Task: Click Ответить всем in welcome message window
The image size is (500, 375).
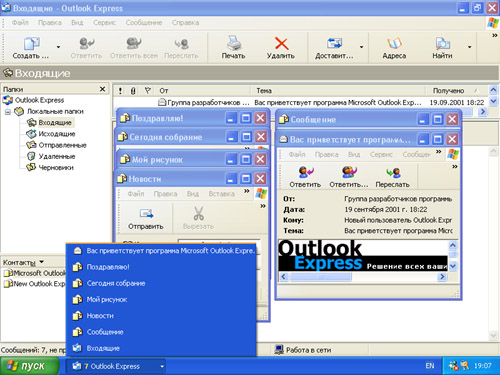Action: pos(349,177)
